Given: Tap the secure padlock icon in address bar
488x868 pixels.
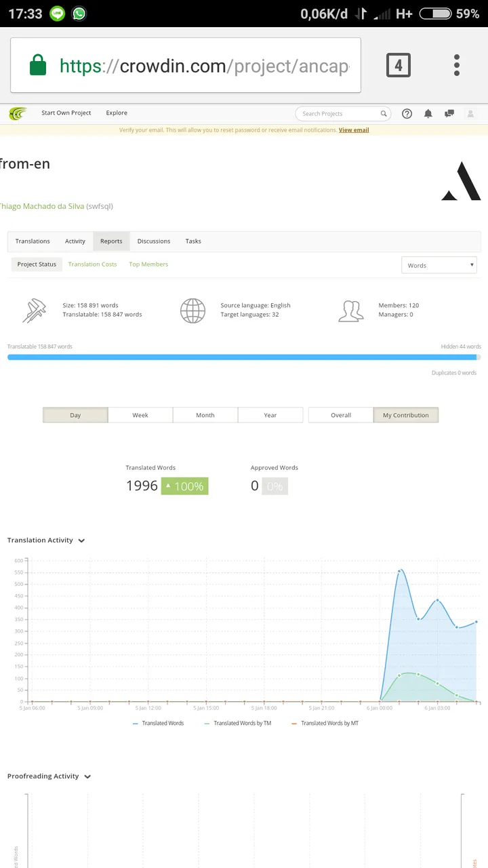Looking at the screenshot, I should click(x=38, y=66).
